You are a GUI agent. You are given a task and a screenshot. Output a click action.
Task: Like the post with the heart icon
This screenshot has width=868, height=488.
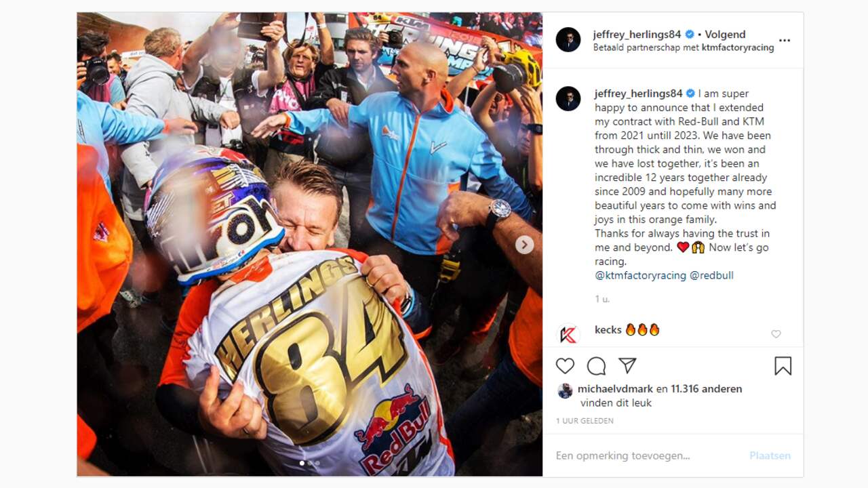click(x=565, y=366)
